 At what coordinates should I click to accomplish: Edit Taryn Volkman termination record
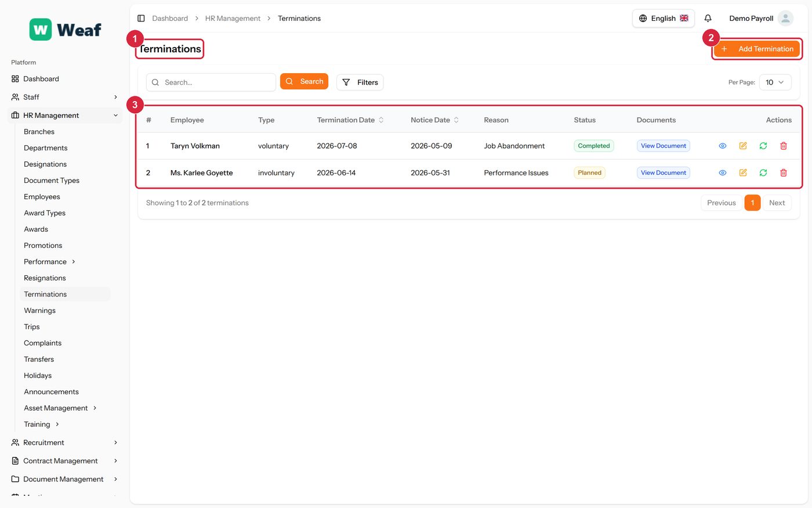coord(743,146)
